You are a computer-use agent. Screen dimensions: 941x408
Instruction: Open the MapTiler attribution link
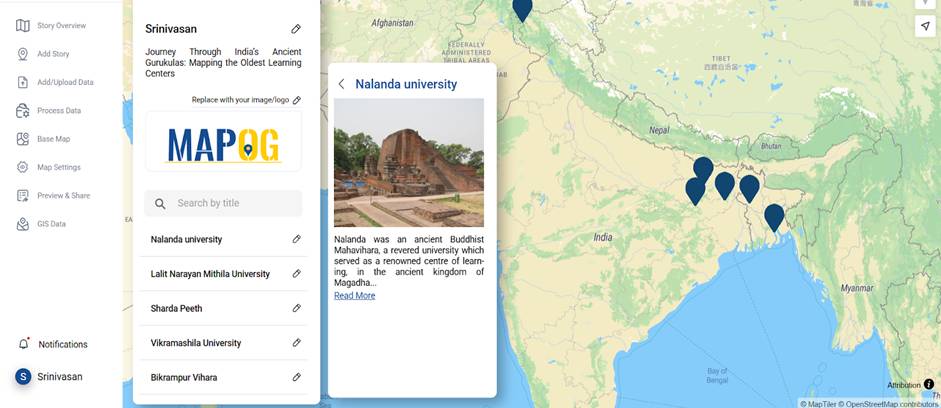819,404
